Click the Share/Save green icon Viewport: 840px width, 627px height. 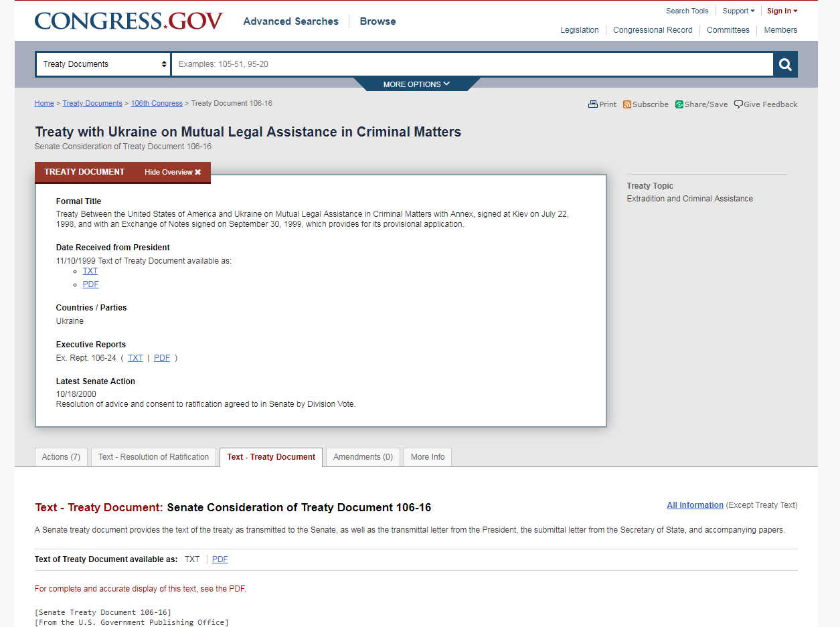[679, 104]
